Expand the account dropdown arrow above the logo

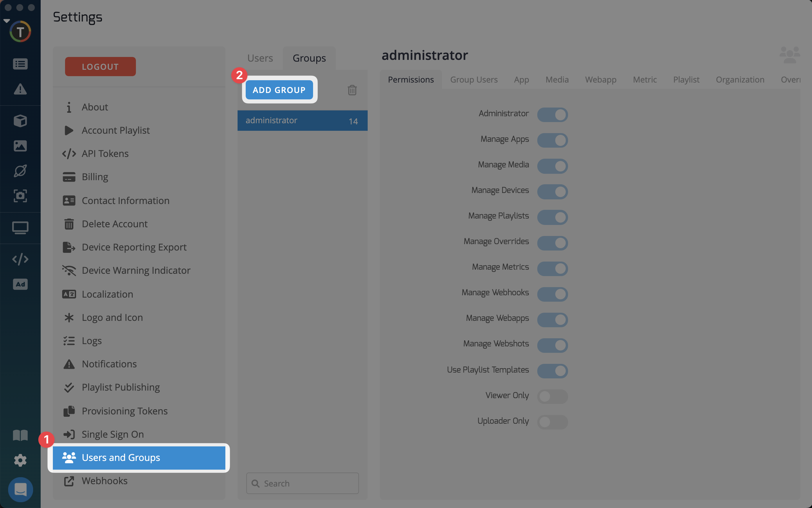(x=7, y=21)
